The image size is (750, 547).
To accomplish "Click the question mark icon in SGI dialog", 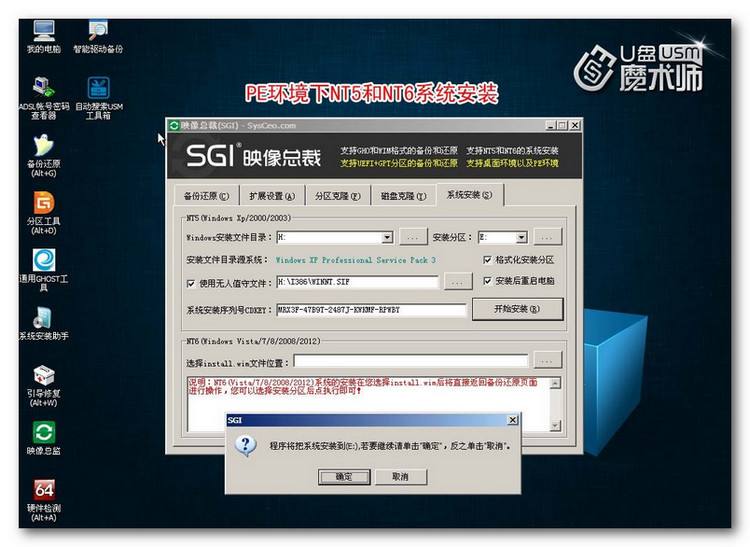I will click(246, 446).
